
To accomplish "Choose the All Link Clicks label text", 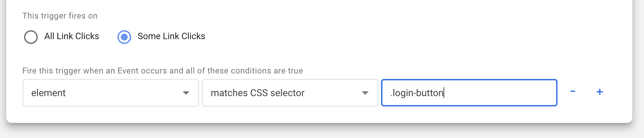I will (71, 36).
